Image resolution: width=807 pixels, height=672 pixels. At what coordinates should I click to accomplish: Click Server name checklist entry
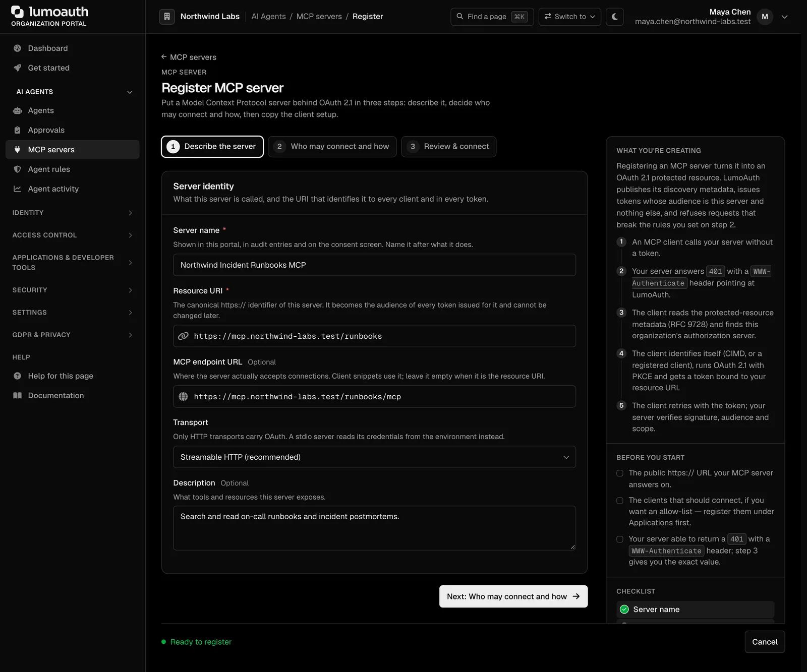[x=695, y=609]
